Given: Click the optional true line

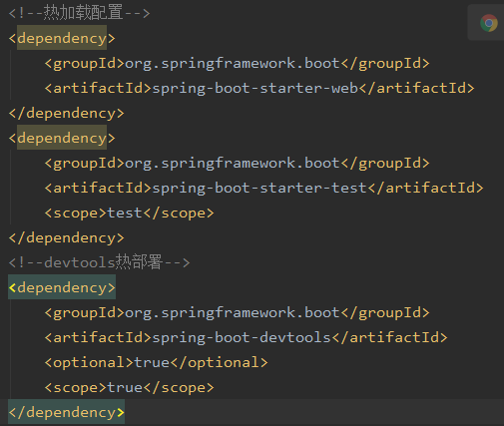Looking at the screenshot, I should point(156,362).
